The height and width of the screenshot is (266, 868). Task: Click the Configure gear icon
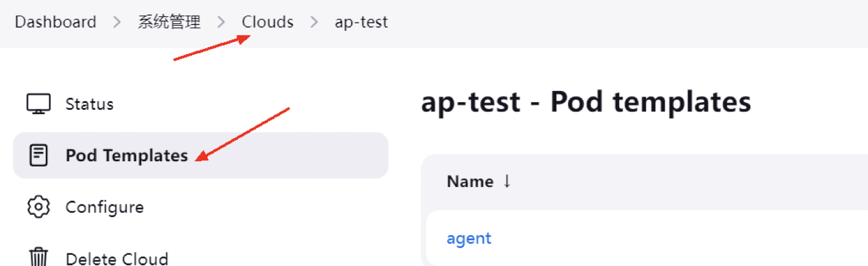click(x=38, y=207)
